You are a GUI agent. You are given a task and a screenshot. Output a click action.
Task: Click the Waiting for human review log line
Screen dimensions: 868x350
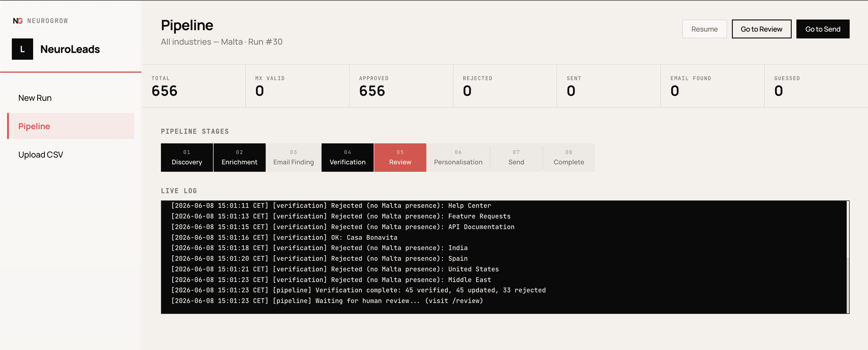click(x=327, y=301)
